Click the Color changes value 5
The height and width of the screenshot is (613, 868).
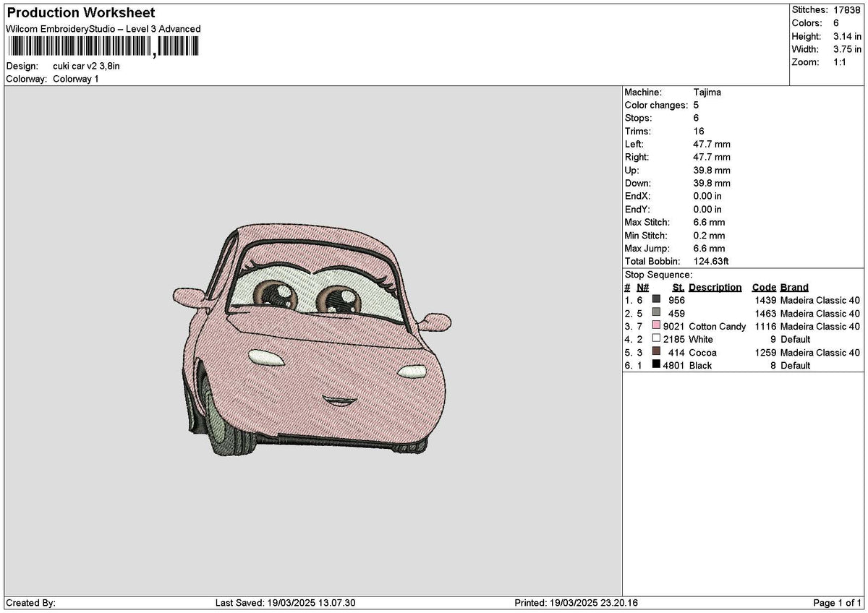tap(696, 105)
